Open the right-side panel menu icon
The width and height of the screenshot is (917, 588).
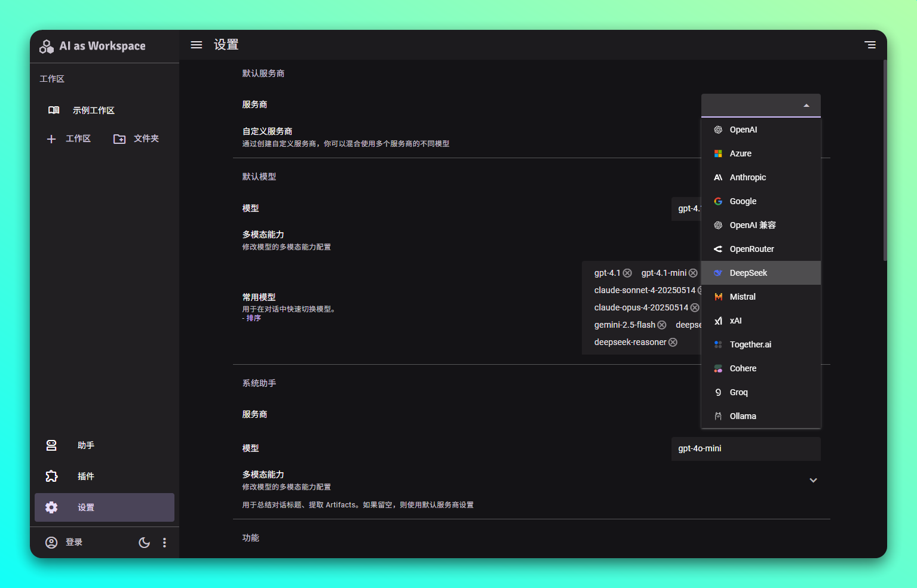(870, 45)
